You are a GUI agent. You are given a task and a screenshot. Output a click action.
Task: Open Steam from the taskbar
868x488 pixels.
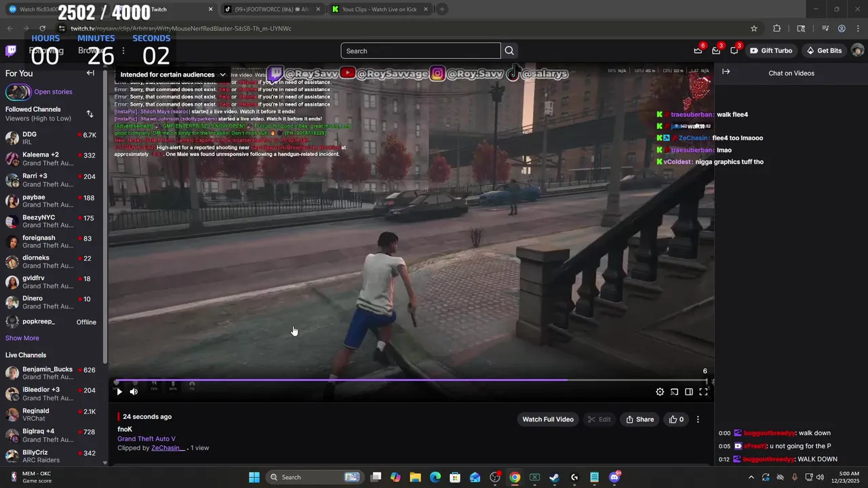(554, 477)
